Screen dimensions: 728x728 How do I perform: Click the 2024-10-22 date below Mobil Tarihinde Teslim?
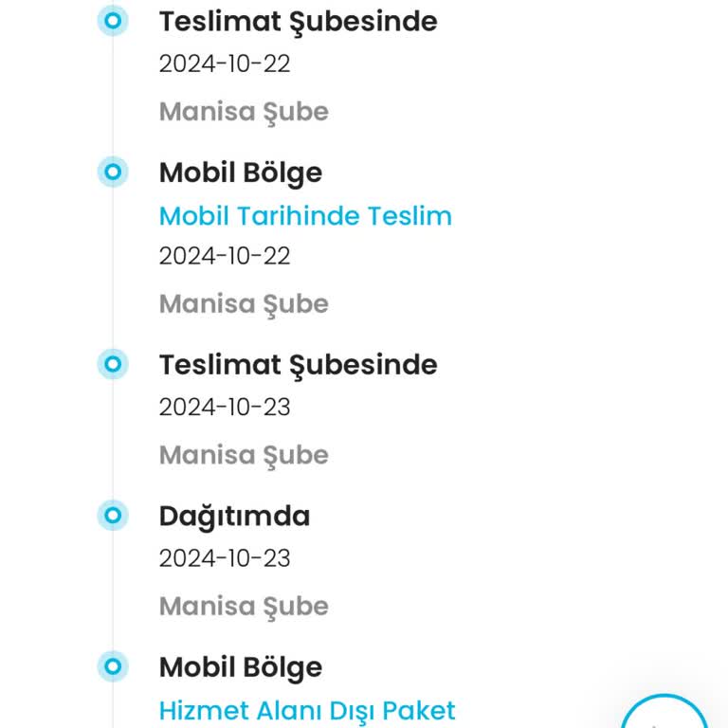pyautogui.click(x=225, y=256)
